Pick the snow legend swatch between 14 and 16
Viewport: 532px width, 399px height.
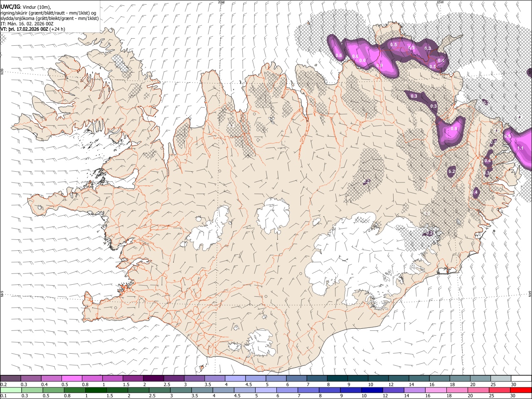point(419,378)
